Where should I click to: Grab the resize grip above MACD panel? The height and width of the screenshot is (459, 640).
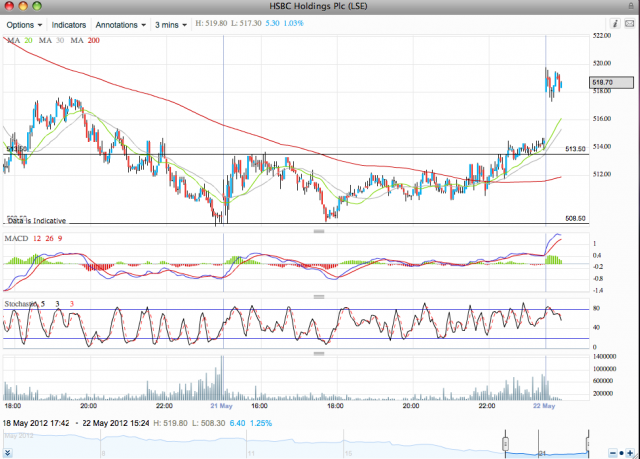(319, 231)
